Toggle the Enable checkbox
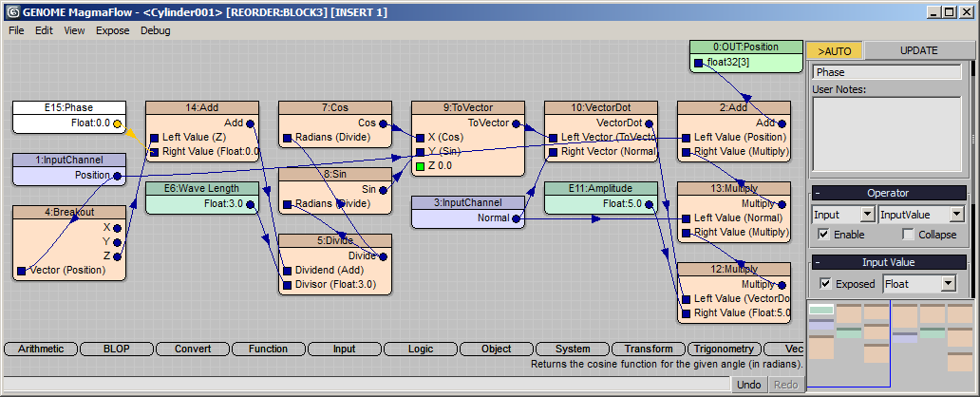The width and height of the screenshot is (980, 397). point(823,235)
